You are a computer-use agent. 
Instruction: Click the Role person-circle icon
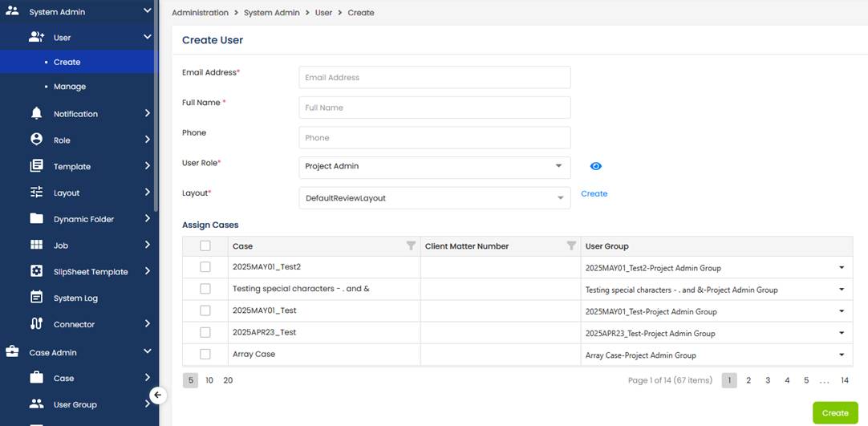click(x=37, y=140)
